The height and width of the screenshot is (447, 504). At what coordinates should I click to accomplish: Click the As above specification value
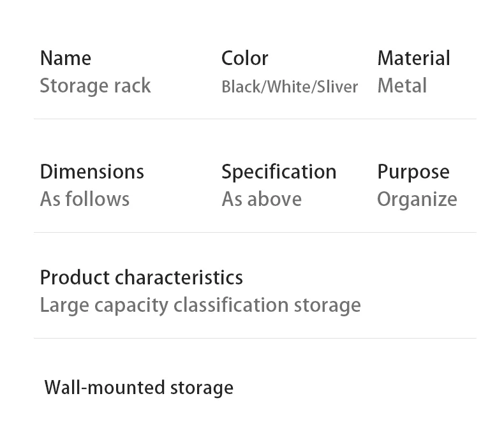[262, 199]
